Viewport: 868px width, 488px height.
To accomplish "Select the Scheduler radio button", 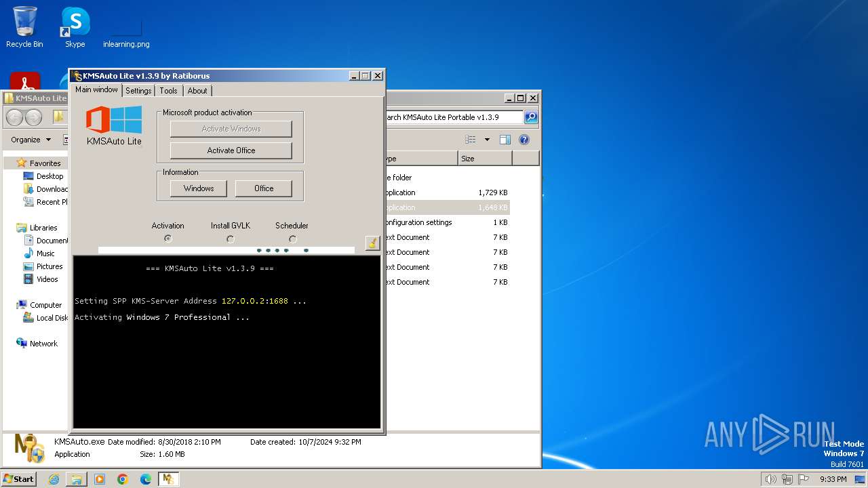I will pos(292,239).
